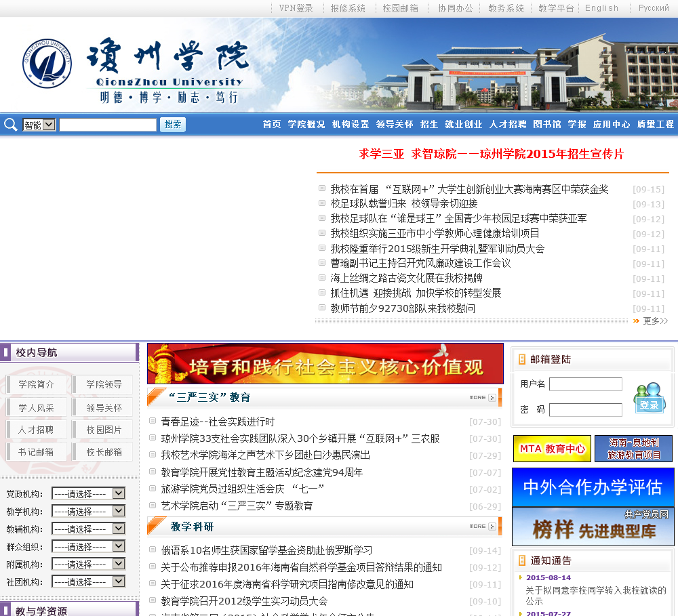Click the MTA 教育中心 yellow banner
Screen dimensions: 678x616
click(x=552, y=449)
